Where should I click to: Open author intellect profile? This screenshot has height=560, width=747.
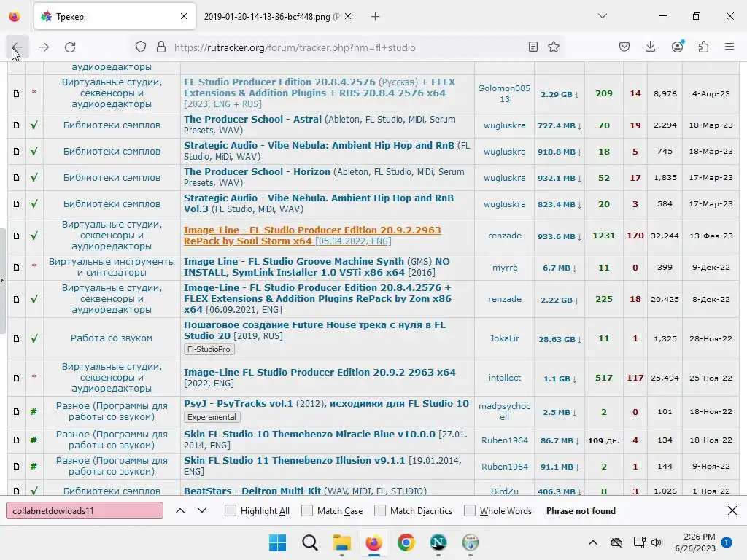[505, 378]
